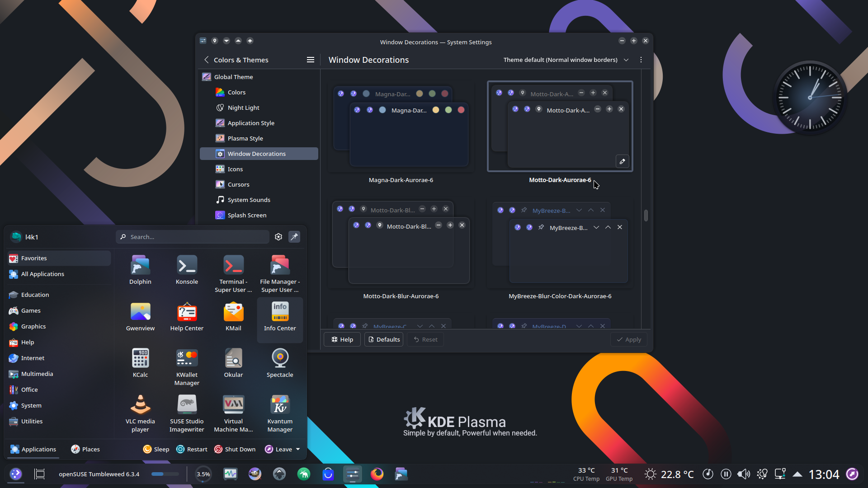Open the Graphics category
868x488 pixels.
click(59, 326)
